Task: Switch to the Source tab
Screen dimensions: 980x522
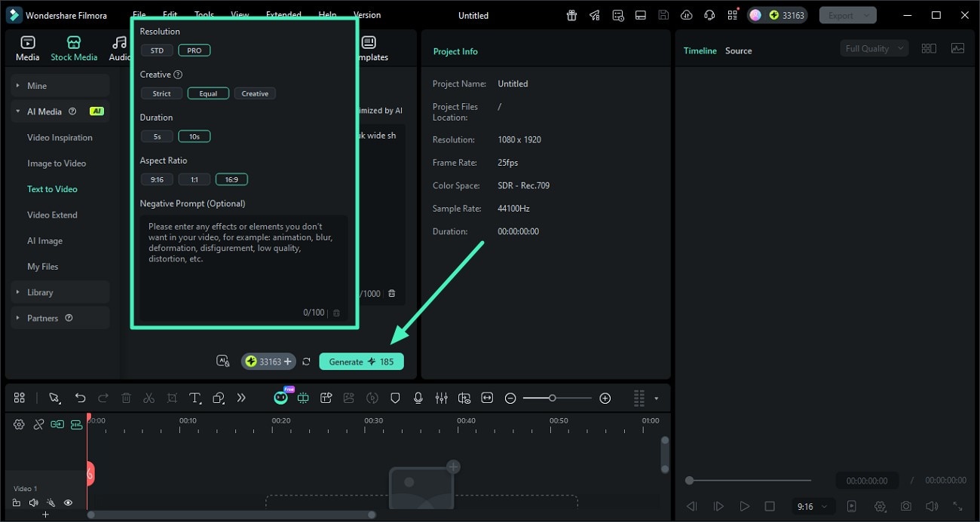Action: tap(738, 50)
